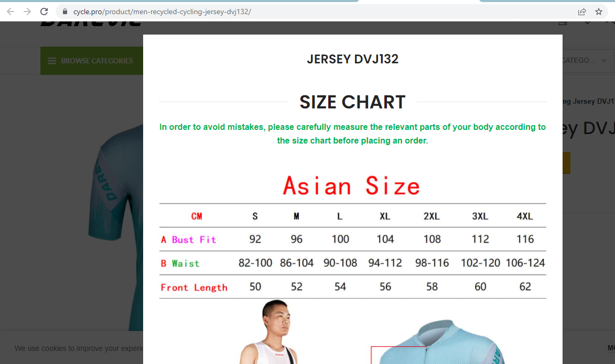Click front length value '60'
This screenshot has width=615, height=364.
pyautogui.click(x=480, y=287)
